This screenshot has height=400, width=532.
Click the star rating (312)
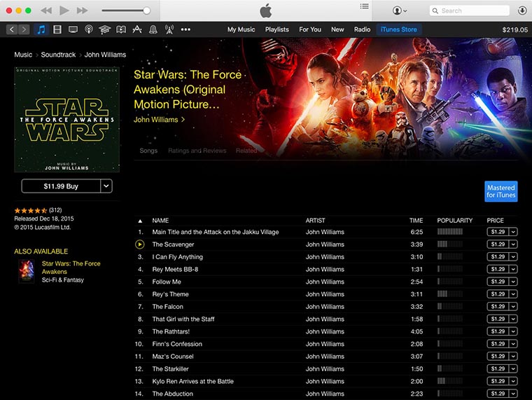click(38, 210)
